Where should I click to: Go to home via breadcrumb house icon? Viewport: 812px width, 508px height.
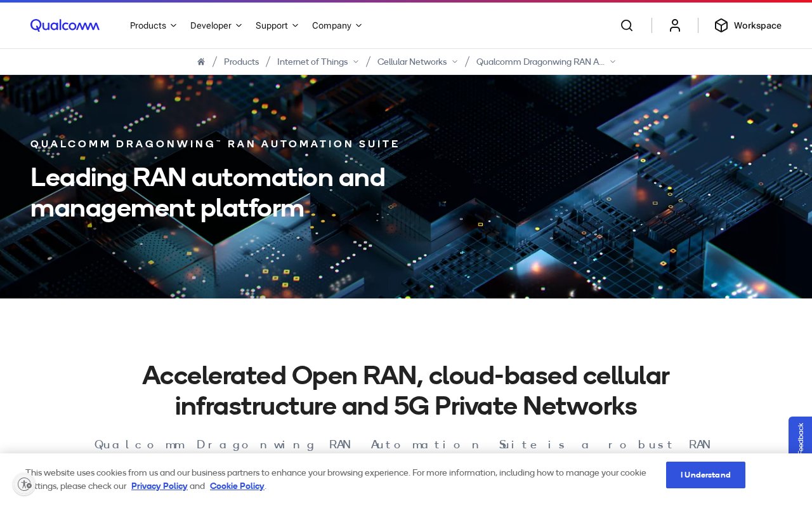pyautogui.click(x=201, y=62)
